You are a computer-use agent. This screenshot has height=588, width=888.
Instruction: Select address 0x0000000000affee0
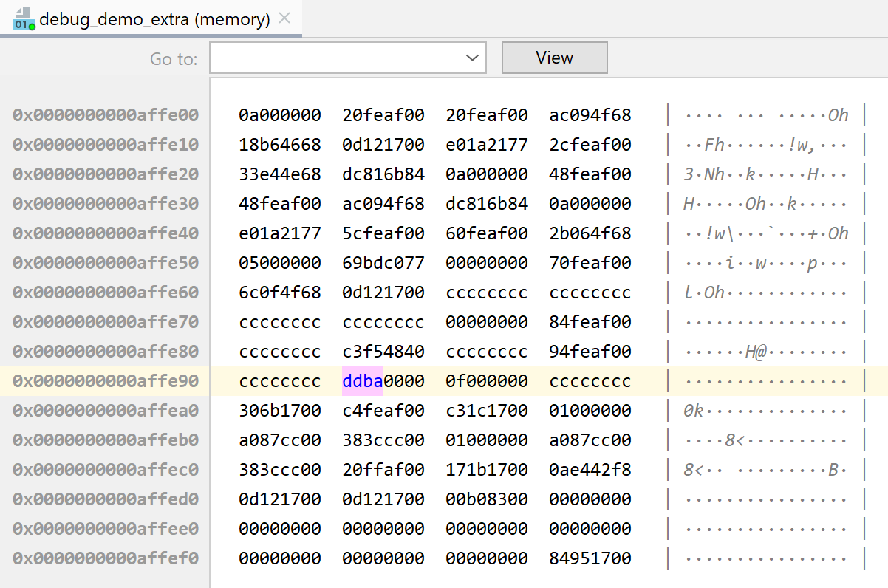[106, 529]
